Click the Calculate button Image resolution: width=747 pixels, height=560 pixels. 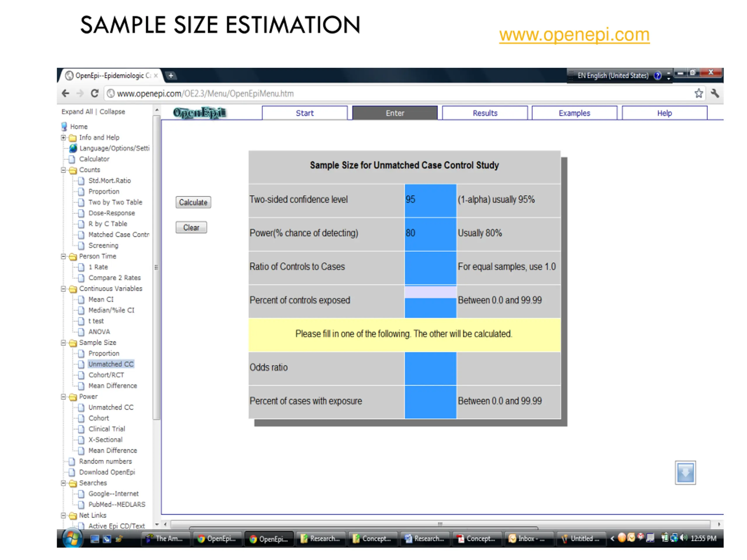(193, 202)
